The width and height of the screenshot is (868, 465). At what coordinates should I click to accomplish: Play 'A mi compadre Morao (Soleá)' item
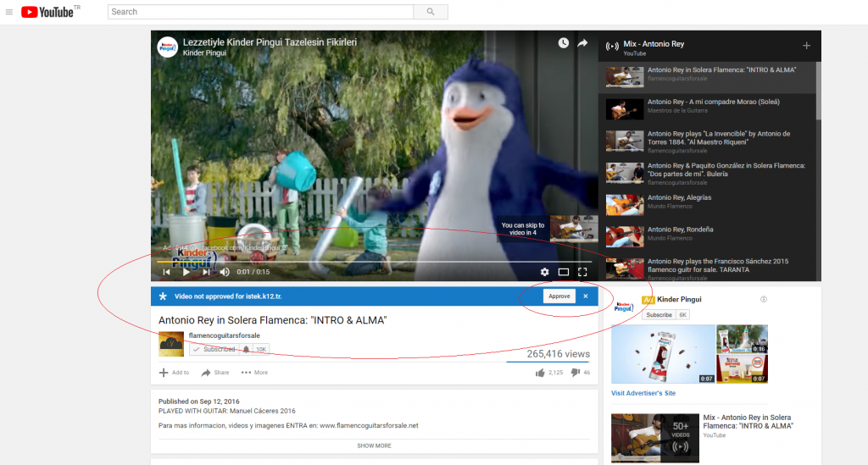[x=708, y=109]
